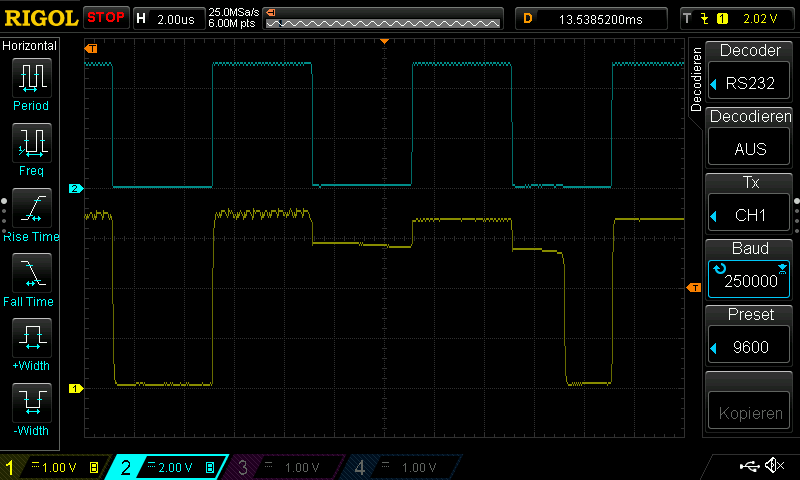The width and height of the screenshot is (800, 480).
Task: Select the Freq measurement icon
Action: 31,142
